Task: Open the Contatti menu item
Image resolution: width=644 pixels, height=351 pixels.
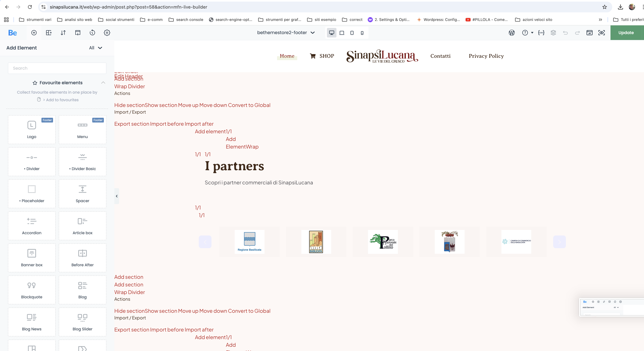Action: pyautogui.click(x=440, y=56)
